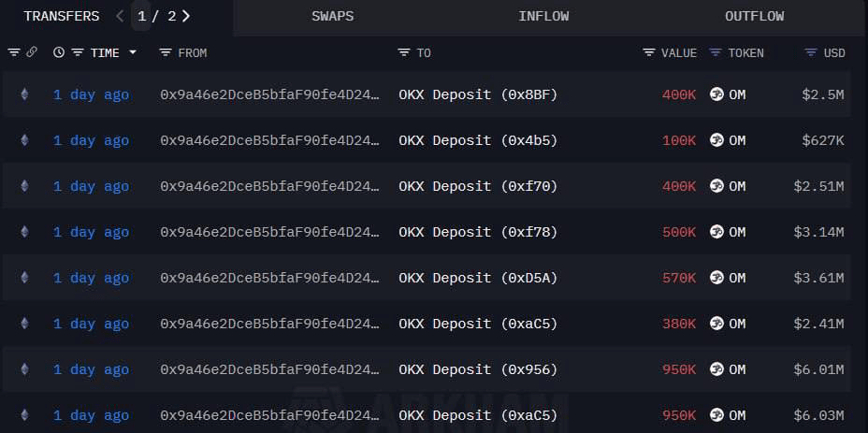Open the TIME column filter icon
Image resolution: width=868 pixels, height=433 pixels.
78,52
